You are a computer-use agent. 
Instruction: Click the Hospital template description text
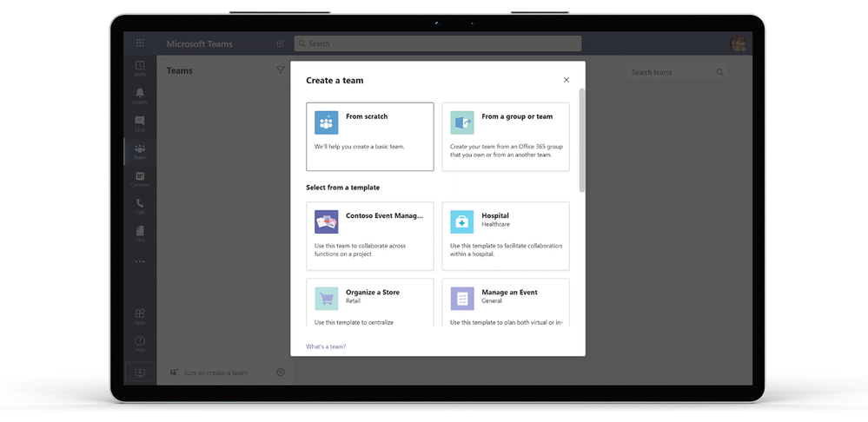point(506,250)
